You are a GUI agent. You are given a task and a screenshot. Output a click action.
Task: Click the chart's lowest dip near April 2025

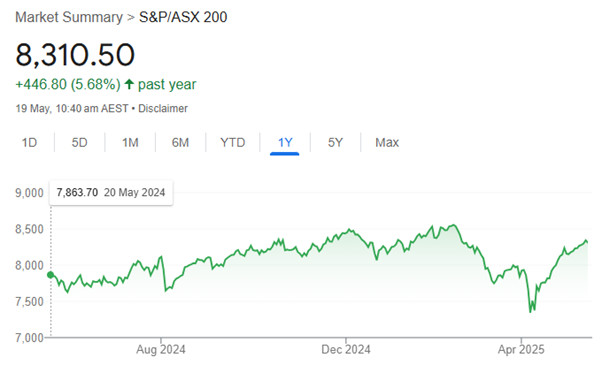[x=531, y=312]
